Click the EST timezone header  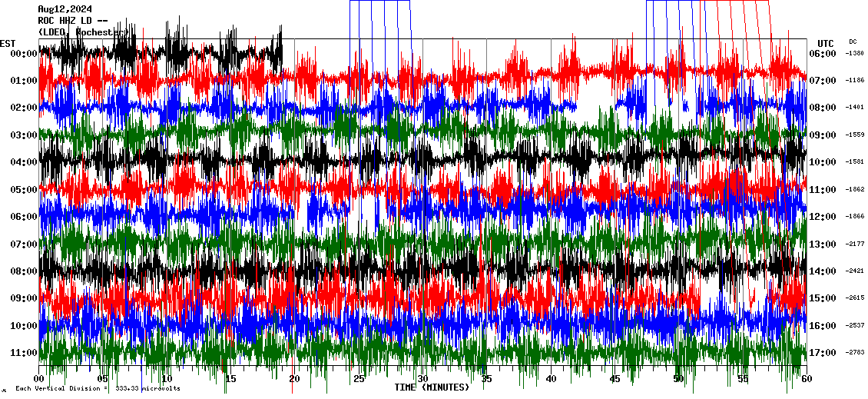[x=8, y=43]
